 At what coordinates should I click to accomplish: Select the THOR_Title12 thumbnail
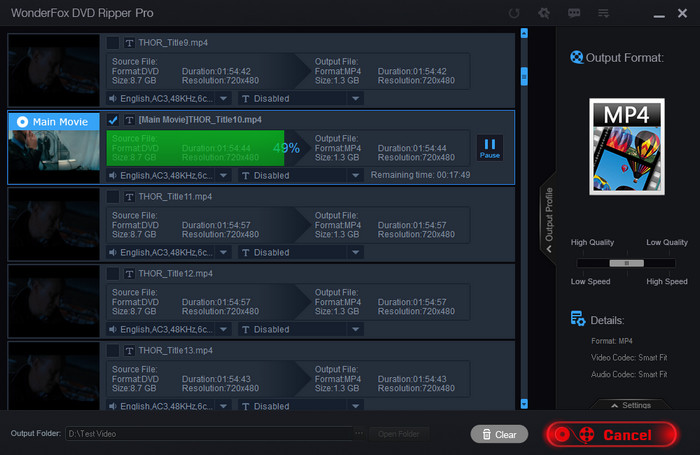[x=54, y=301]
